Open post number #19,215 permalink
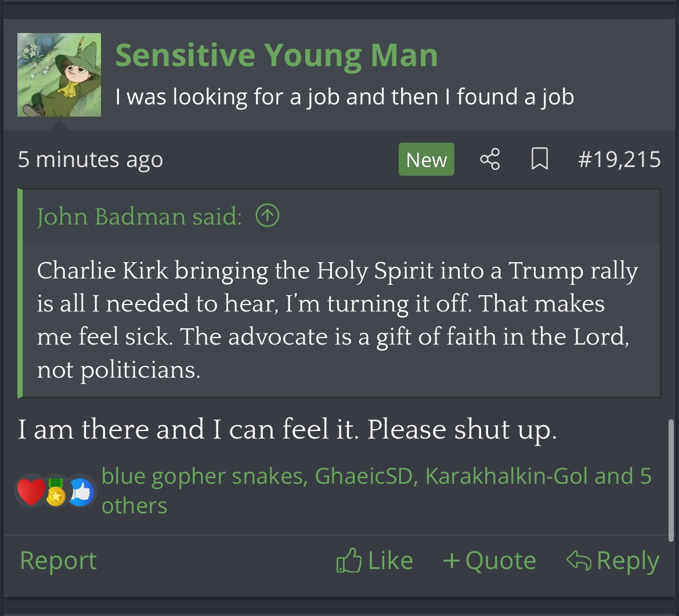The image size is (679, 616). (619, 160)
